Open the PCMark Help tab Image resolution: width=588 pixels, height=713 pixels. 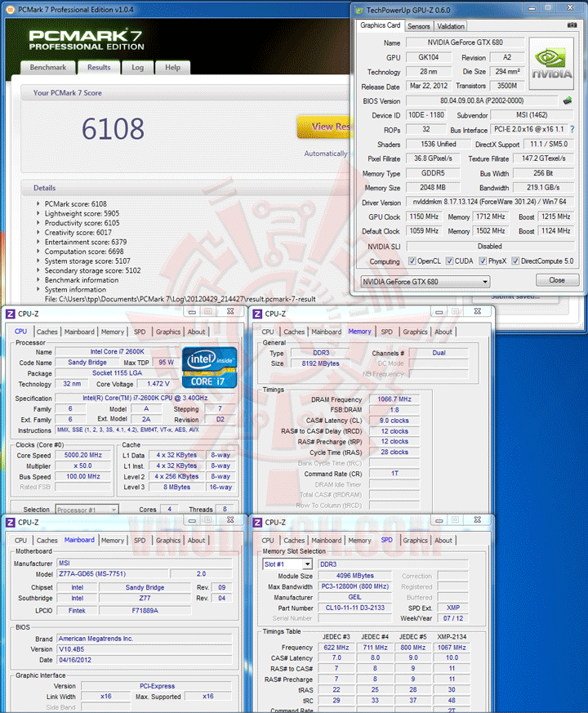tap(172, 67)
